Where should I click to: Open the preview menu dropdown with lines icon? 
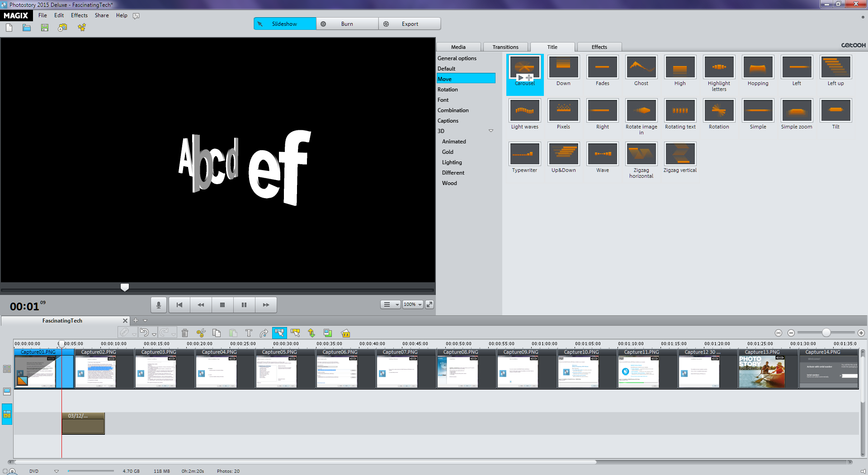click(391, 304)
